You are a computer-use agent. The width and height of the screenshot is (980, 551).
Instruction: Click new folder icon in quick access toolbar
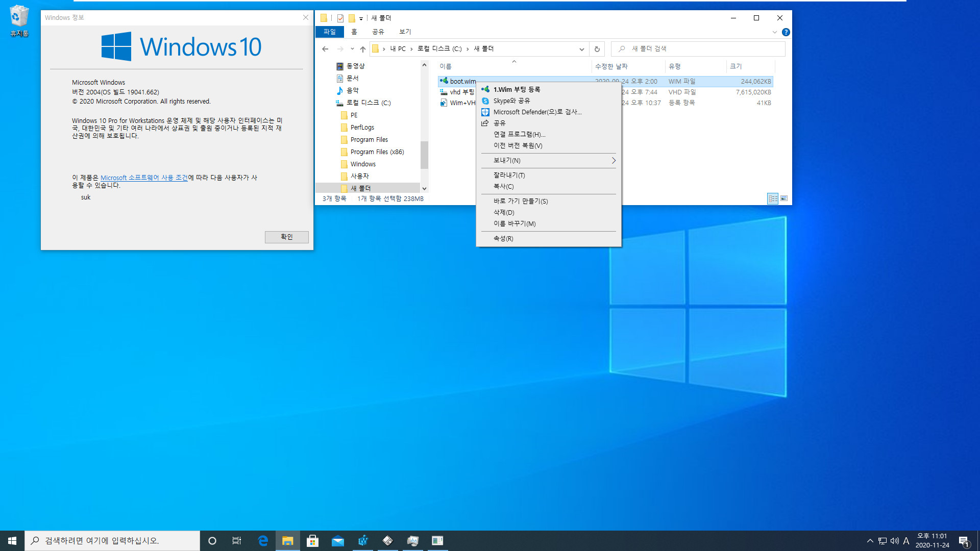pyautogui.click(x=352, y=18)
